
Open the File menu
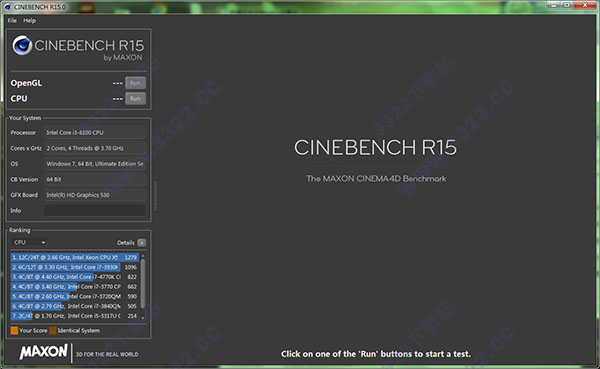pos(12,21)
